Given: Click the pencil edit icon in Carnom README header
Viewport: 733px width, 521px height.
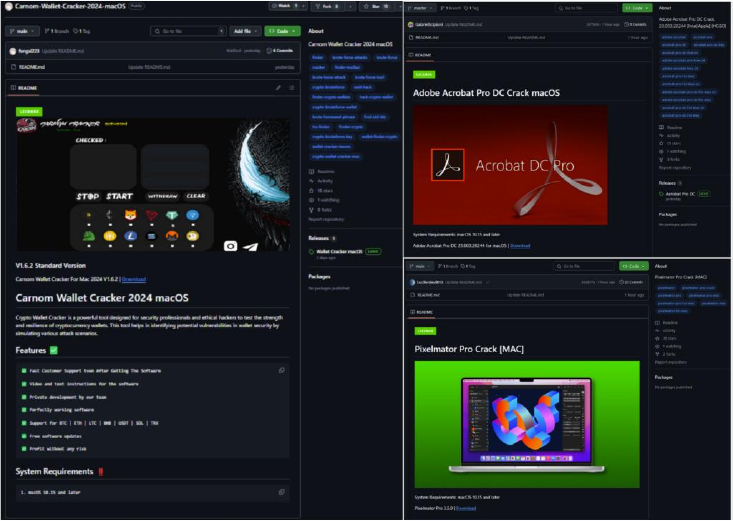Looking at the screenshot, I should point(278,87).
